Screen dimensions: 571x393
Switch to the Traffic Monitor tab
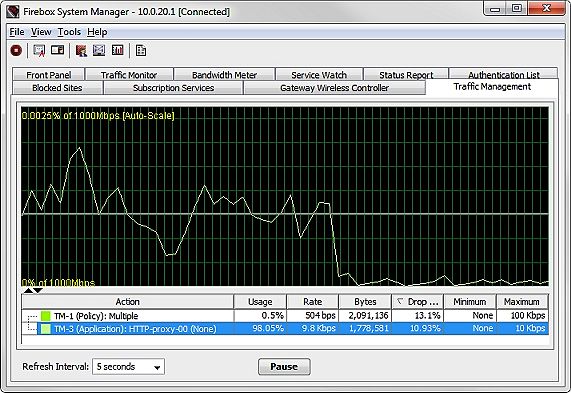click(x=129, y=74)
